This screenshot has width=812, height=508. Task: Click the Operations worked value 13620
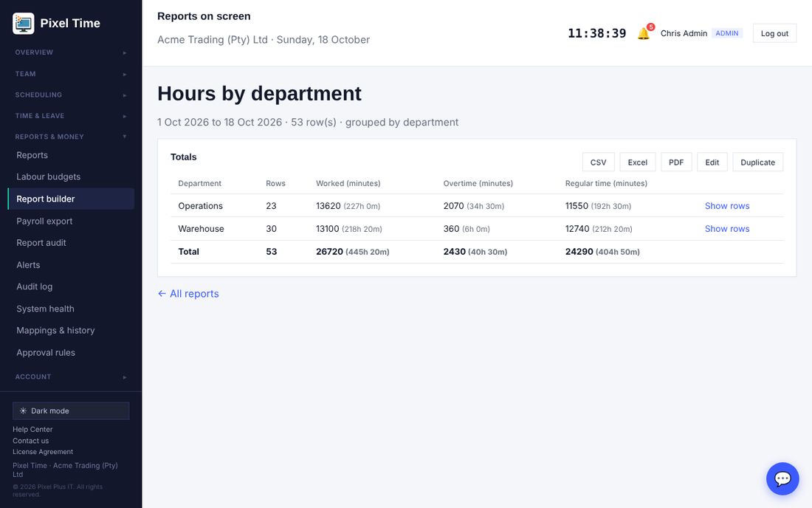click(328, 206)
